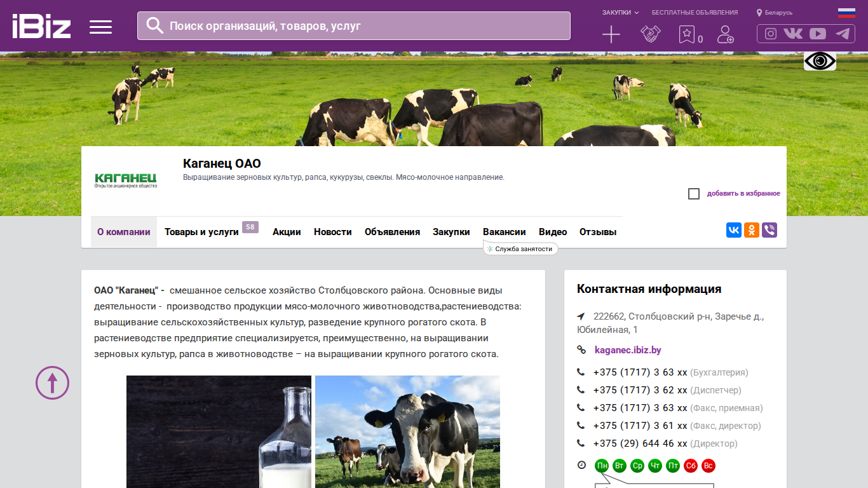Click the Диспетчер phone number
Viewport: 868px width, 488px height.
[x=641, y=390]
